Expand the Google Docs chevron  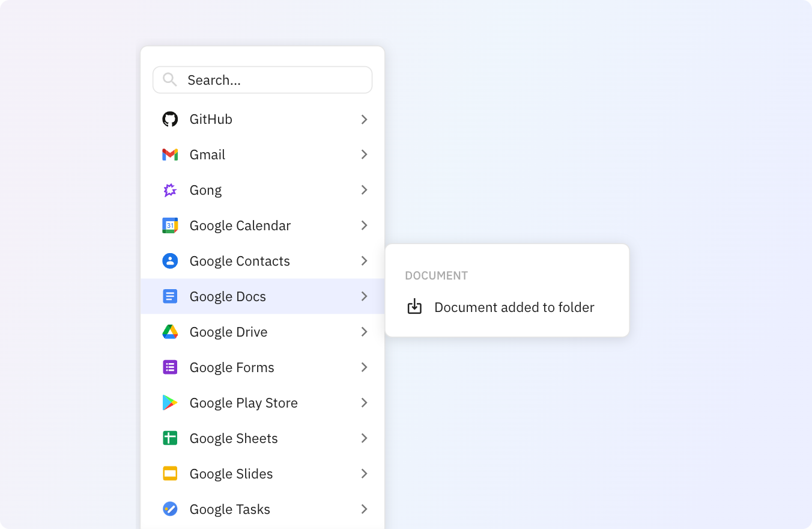(364, 296)
